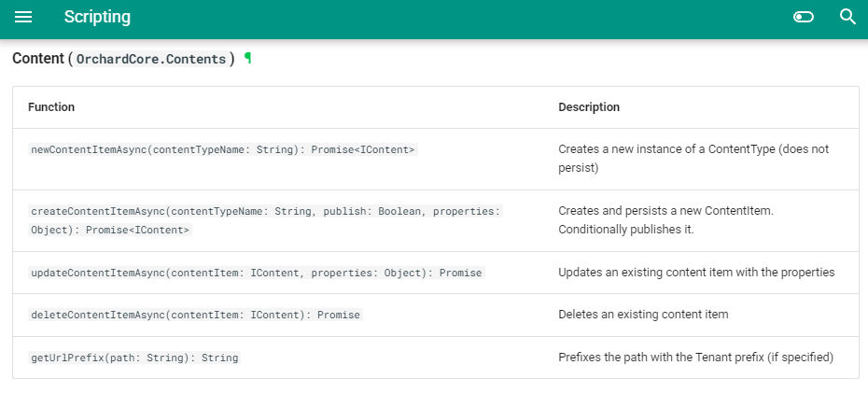
Task: Click the green permalink pilcrow icon
Action: click(x=248, y=58)
